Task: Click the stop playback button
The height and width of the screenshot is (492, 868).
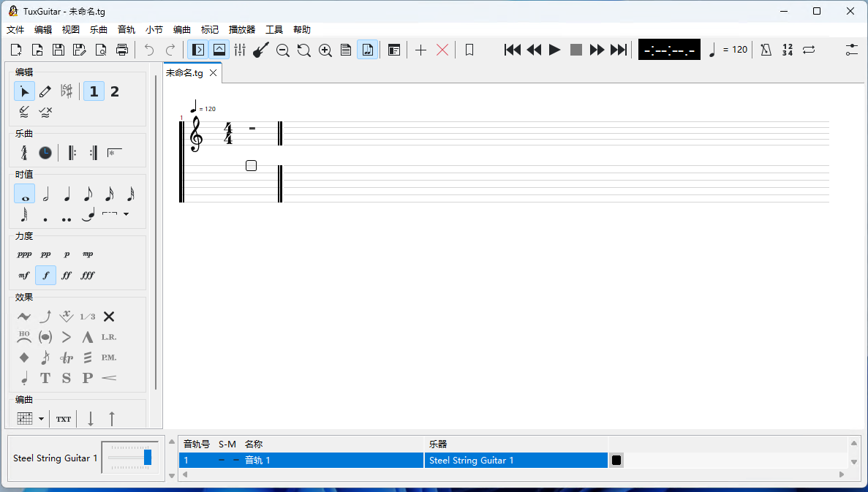Action: (576, 50)
